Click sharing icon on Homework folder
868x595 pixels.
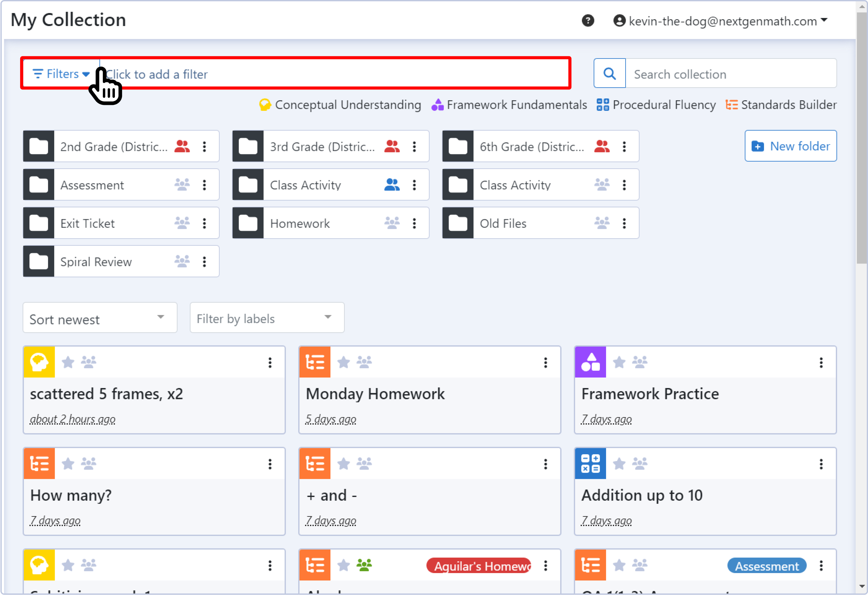(392, 223)
